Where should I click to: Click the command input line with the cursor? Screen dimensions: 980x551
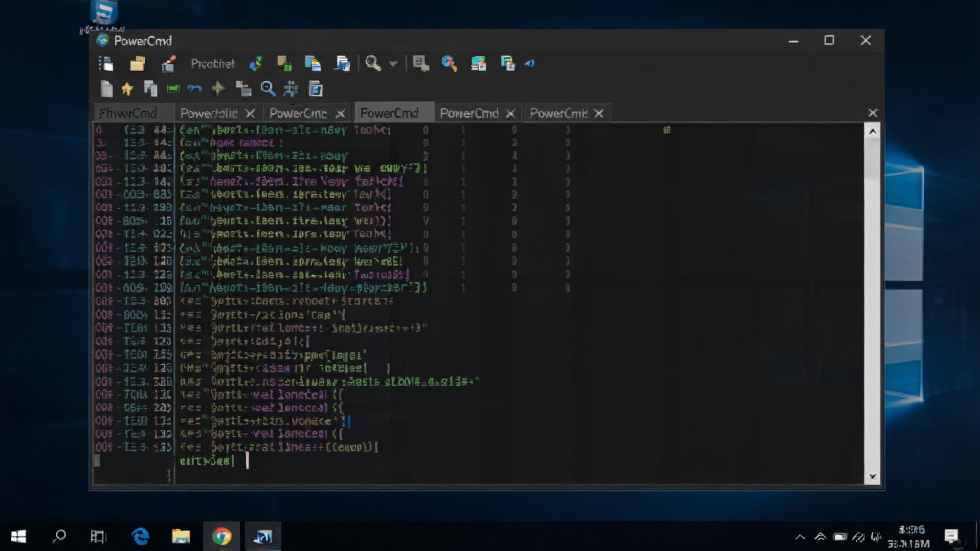[x=520, y=461]
